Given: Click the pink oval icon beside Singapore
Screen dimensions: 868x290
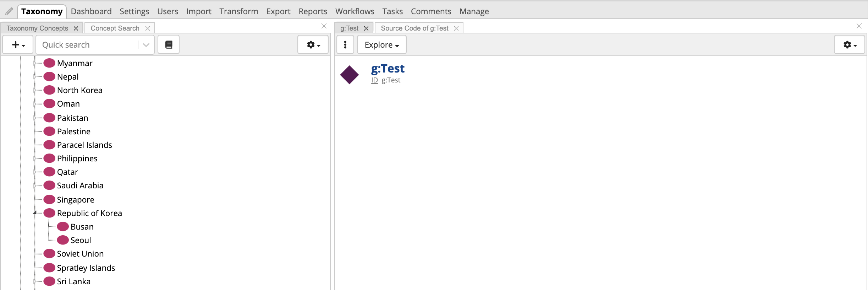Looking at the screenshot, I should [49, 200].
